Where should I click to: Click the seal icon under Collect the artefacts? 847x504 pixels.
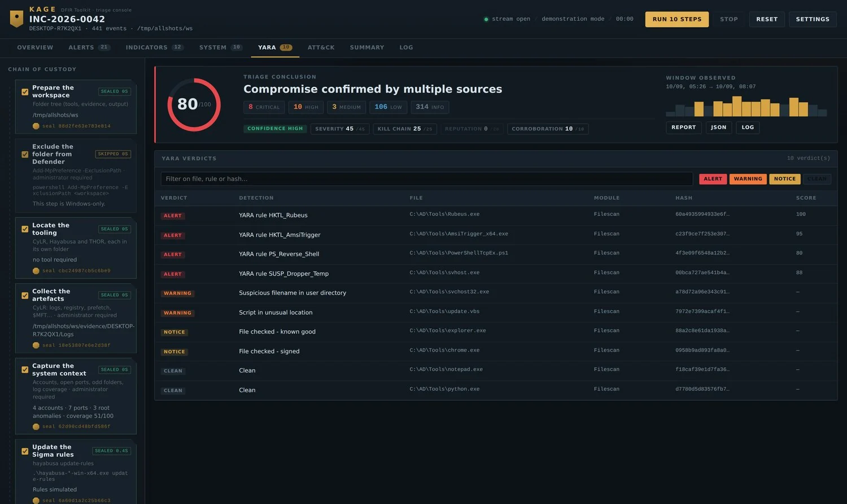click(x=36, y=345)
